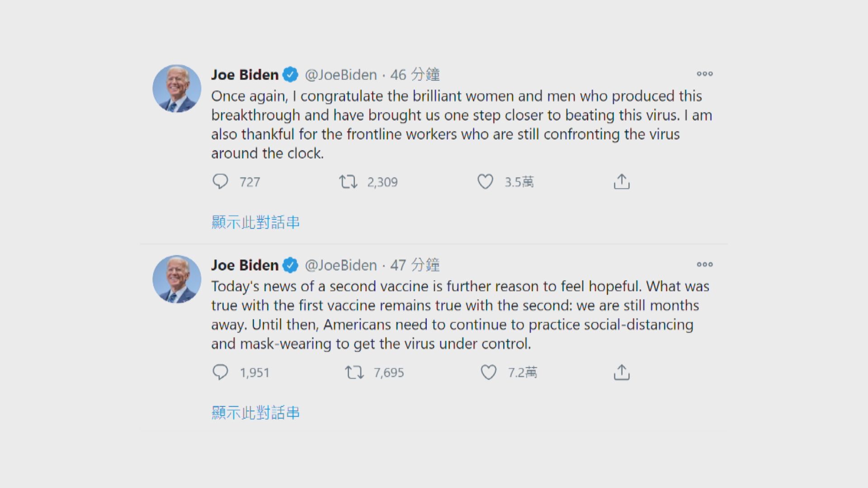Click the Joe Biden name on first tweet
The image size is (868, 488).
245,75
